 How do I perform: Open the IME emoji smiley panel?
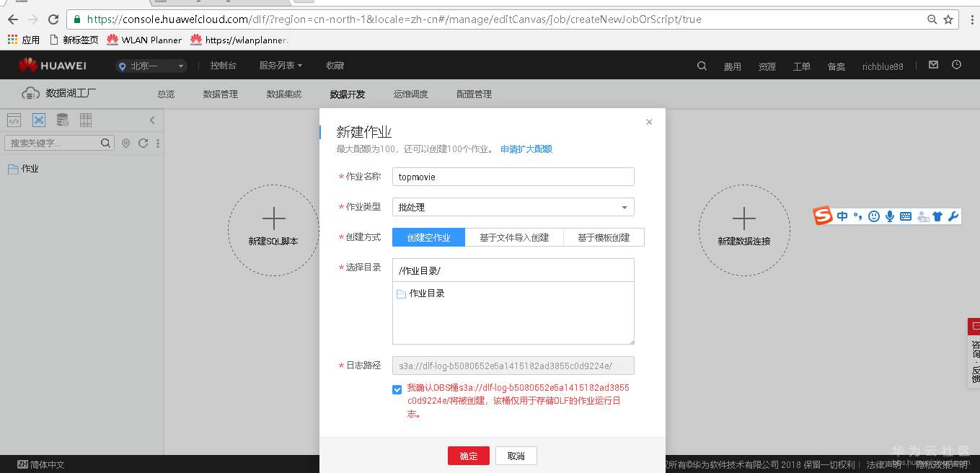[874, 216]
